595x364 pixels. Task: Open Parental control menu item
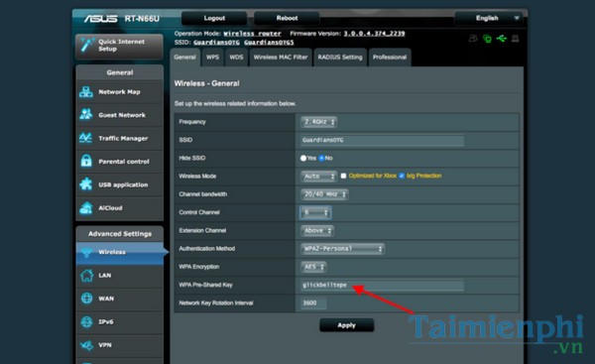click(x=120, y=162)
